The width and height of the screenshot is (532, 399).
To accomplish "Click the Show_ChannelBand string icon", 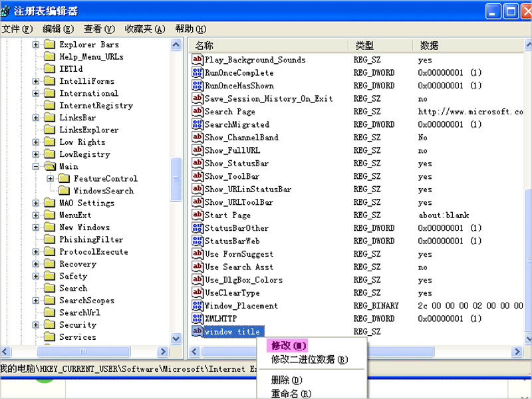I will coord(197,137).
